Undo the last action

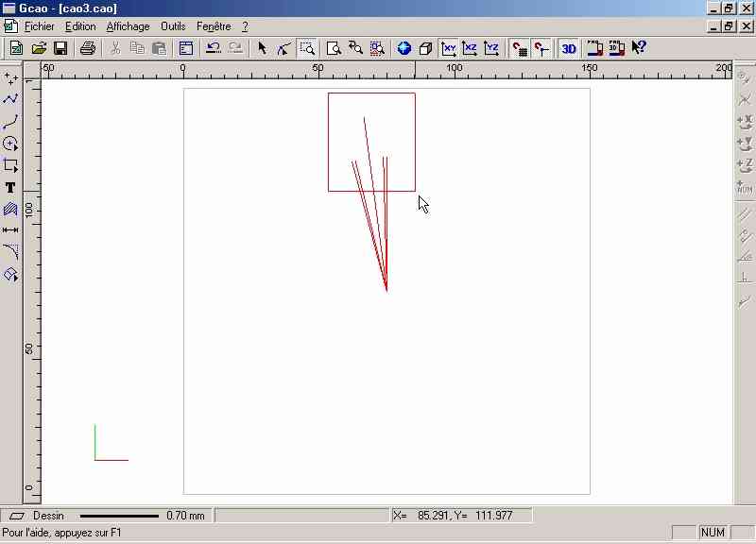214,48
